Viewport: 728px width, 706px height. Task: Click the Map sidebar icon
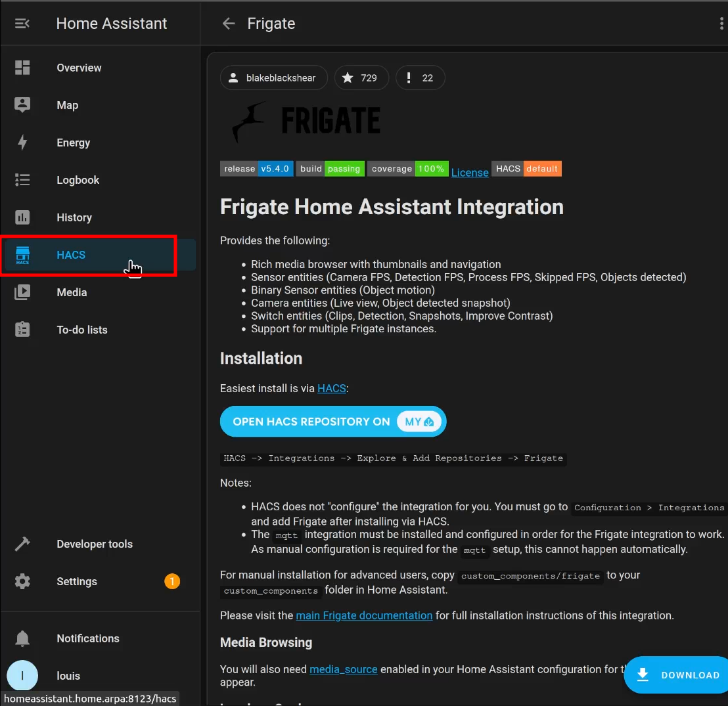(x=22, y=105)
